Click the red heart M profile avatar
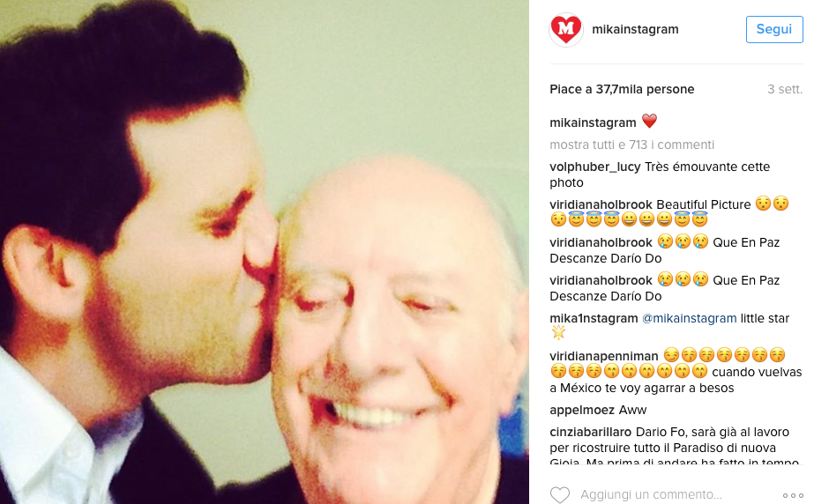This screenshot has height=504, width=814. 566,30
